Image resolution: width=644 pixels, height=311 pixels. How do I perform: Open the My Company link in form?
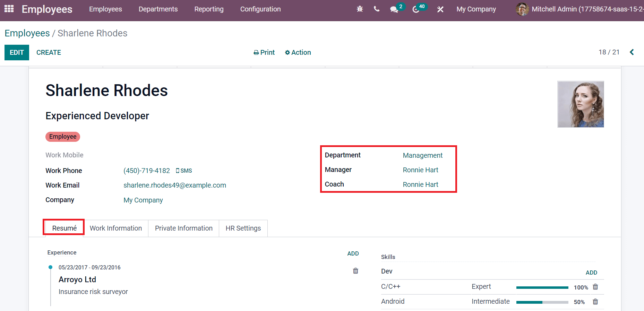143,200
